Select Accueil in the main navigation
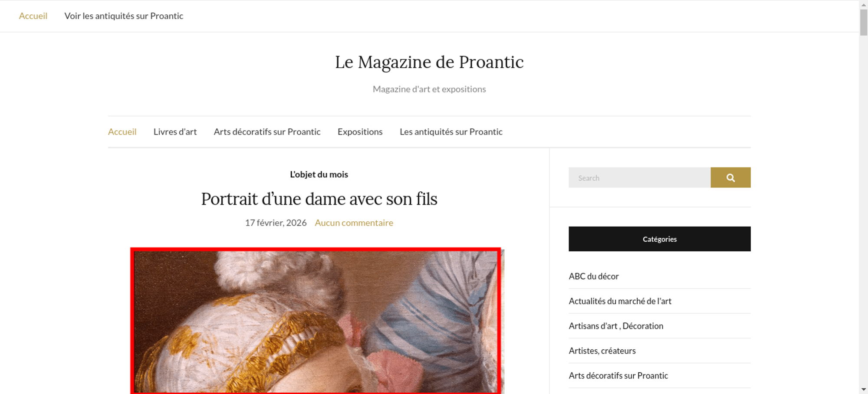Image resolution: width=868 pixels, height=394 pixels. (122, 131)
